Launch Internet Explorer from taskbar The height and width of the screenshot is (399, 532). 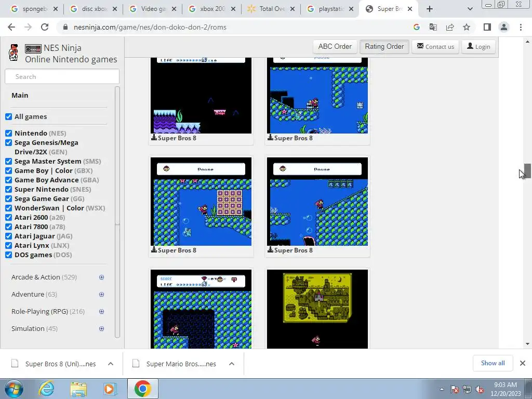(x=46, y=389)
